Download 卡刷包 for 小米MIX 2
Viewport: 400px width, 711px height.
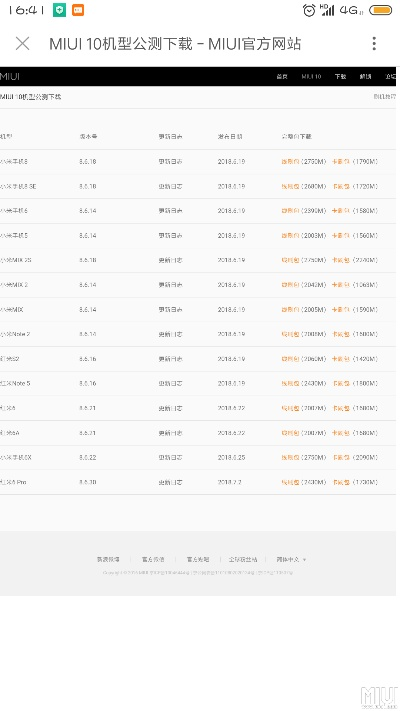click(x=341, y=285)
